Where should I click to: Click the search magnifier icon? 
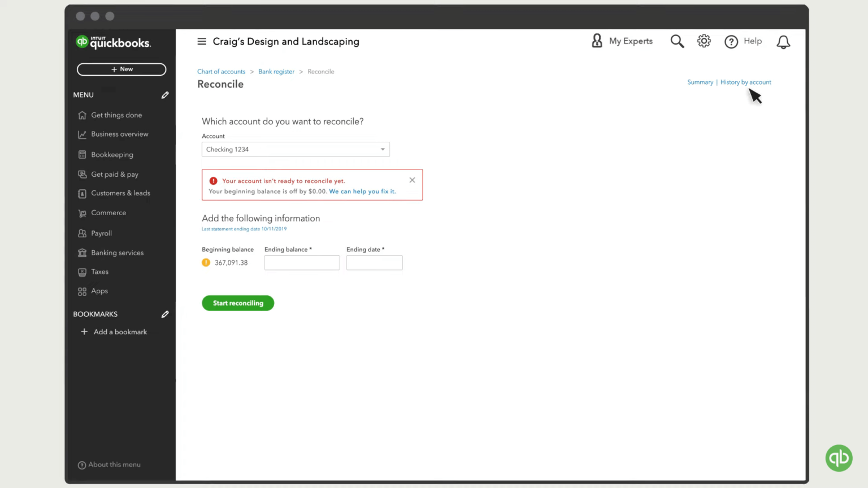point(677,41)
